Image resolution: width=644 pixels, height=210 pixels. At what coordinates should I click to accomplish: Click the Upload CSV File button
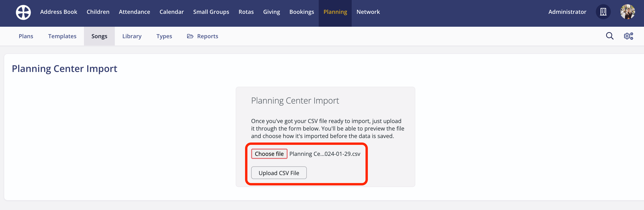tap(279, 173)
